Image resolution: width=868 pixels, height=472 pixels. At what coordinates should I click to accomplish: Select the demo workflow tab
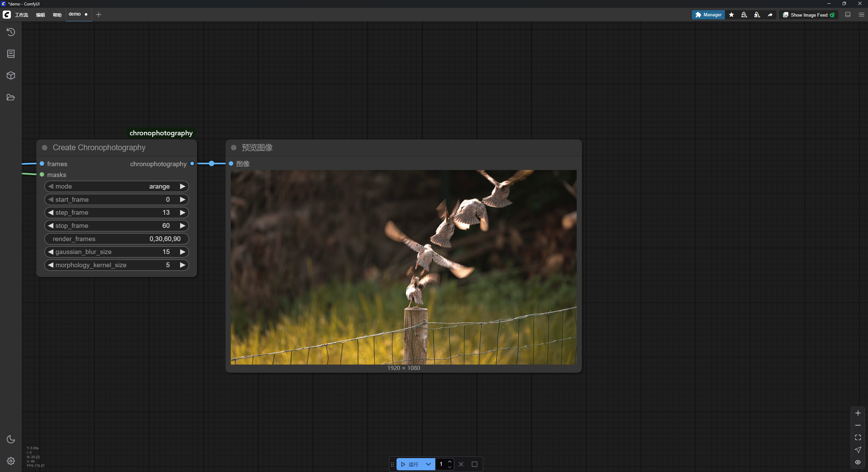[x=78, y=14]
